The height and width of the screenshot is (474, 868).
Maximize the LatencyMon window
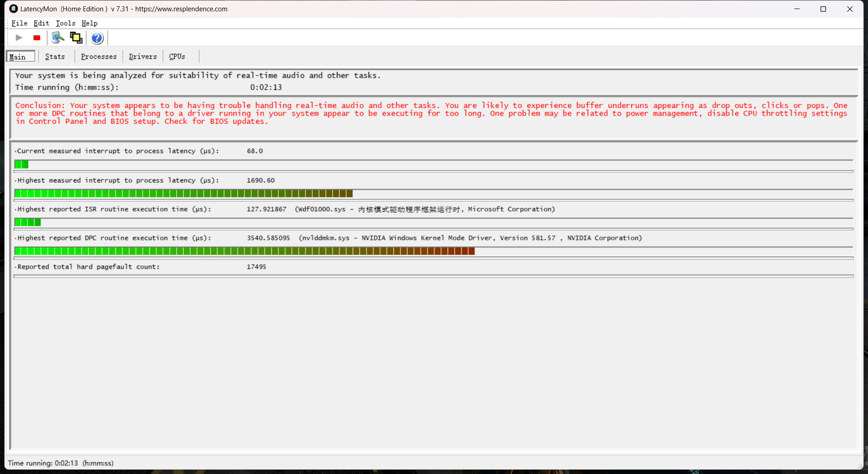823,9
